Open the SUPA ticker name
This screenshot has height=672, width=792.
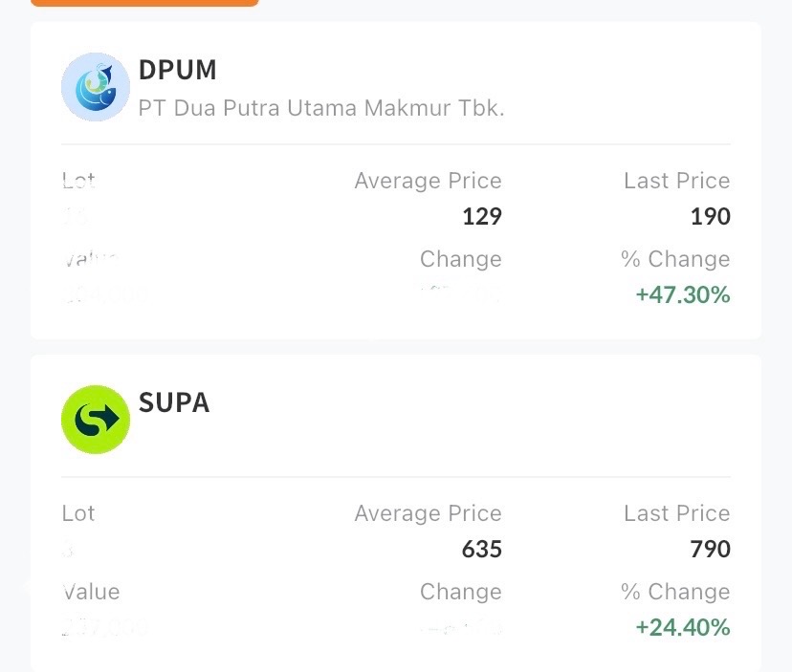coord(174,402)
